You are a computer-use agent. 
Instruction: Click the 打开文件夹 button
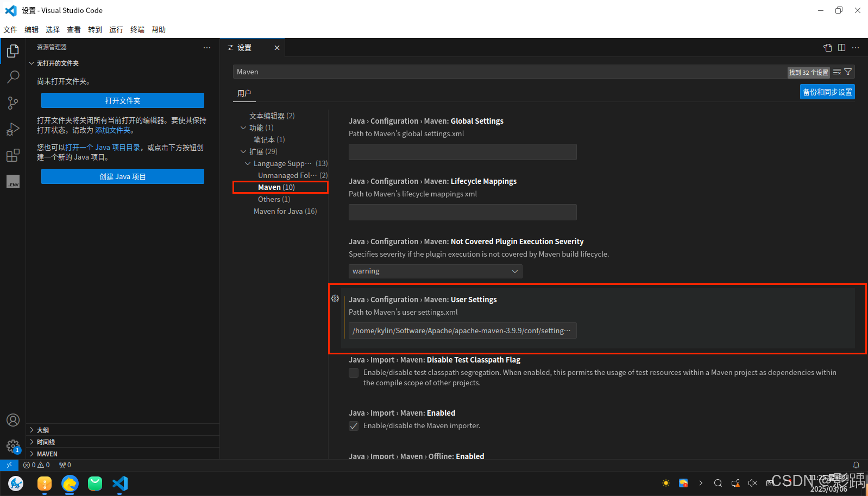point(123,100)
